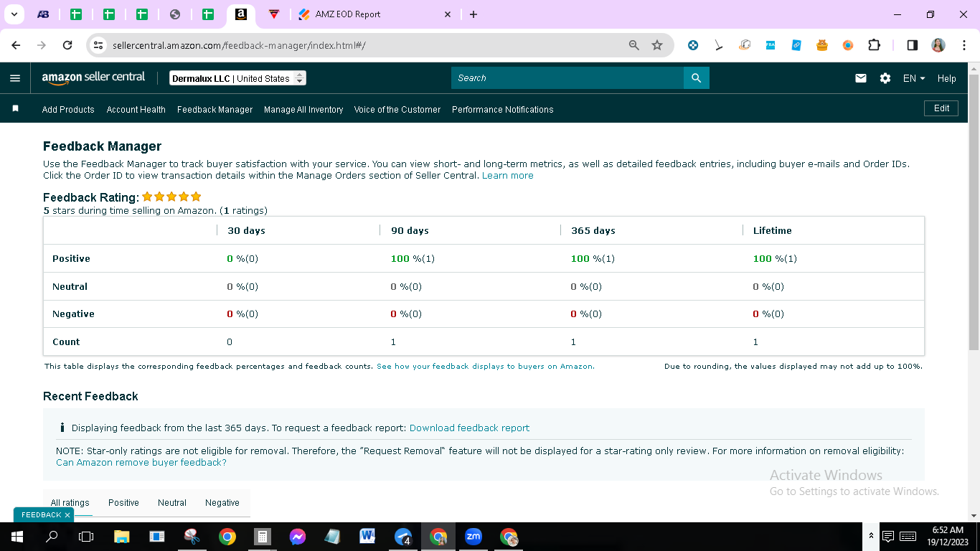Click the blue link-clip extension icon

tap(796, 45)
